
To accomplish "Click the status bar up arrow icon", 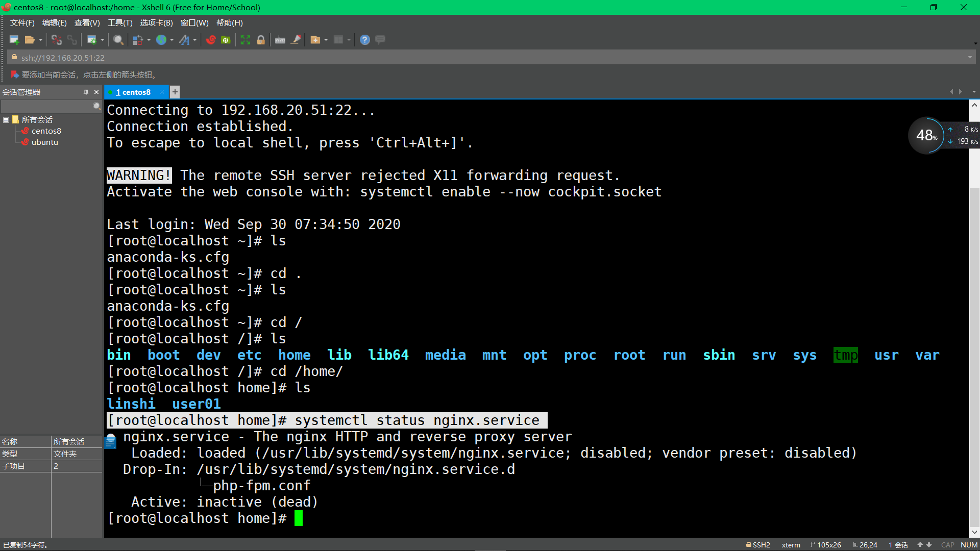I will click(920, 545).
